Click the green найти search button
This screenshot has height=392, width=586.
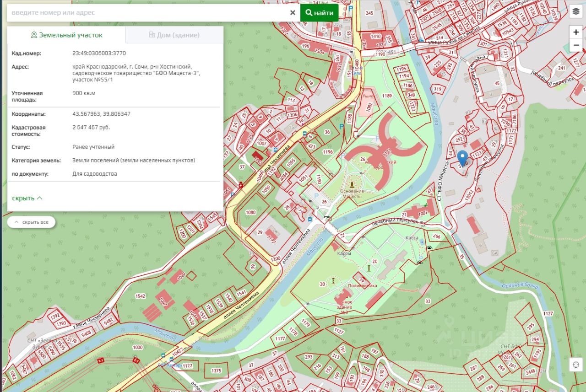pos(320,13)
